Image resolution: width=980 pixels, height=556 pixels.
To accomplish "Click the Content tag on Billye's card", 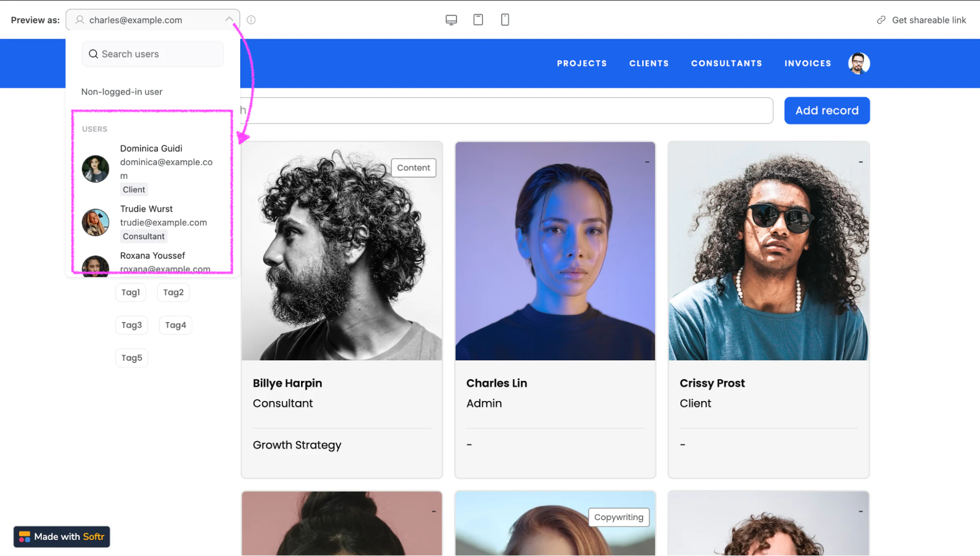I will click(x=413, y=168).
